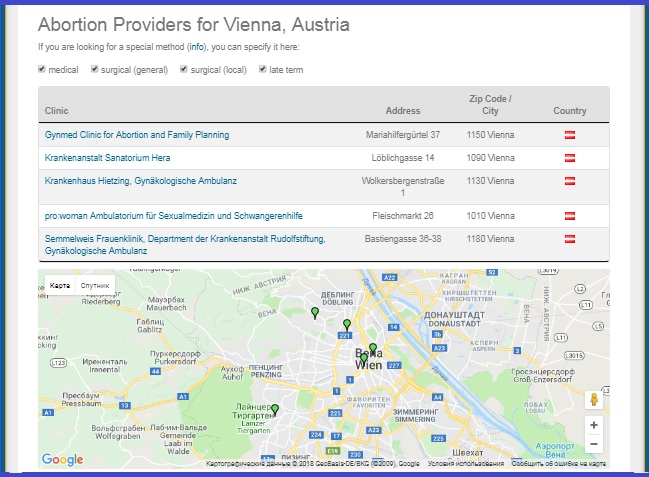Screen dimensions: 649x477
Task: Click zip code 1130 Vienna
Action: coord(490,181)
